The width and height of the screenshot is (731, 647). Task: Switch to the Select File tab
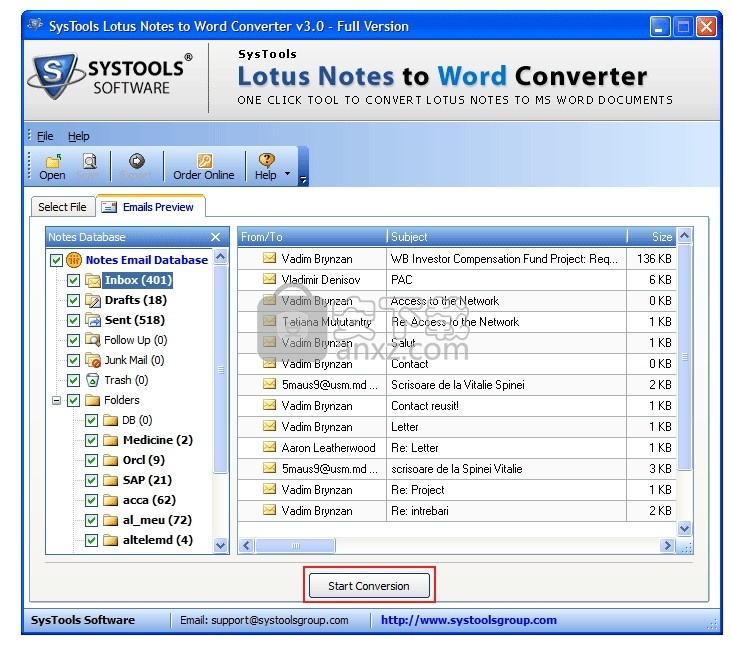click(62, 207)
